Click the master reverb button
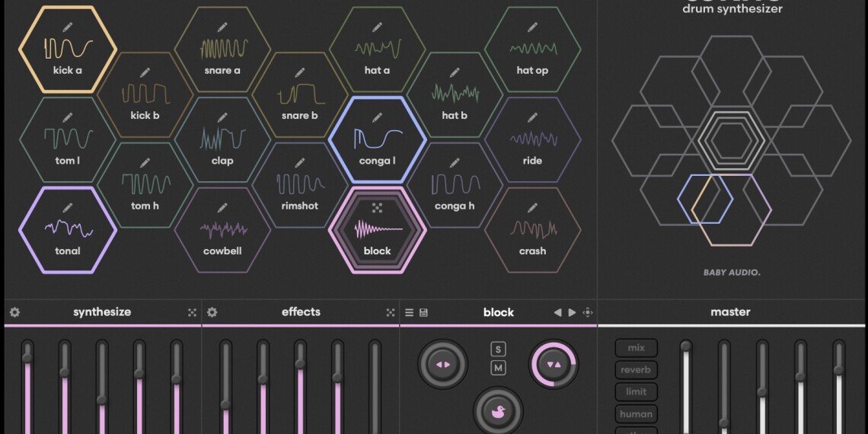868x434 pixels. click(x=636, y=370)
